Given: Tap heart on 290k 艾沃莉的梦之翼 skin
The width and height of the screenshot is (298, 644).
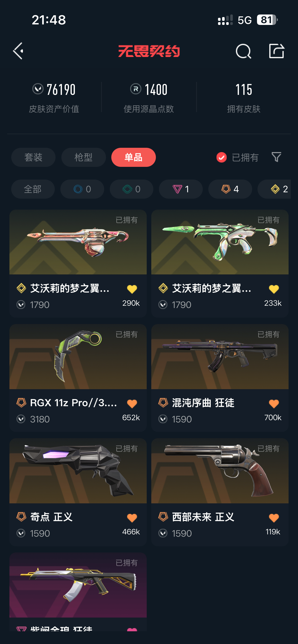Looking at the screenshot, I should (x=132, y=289).
